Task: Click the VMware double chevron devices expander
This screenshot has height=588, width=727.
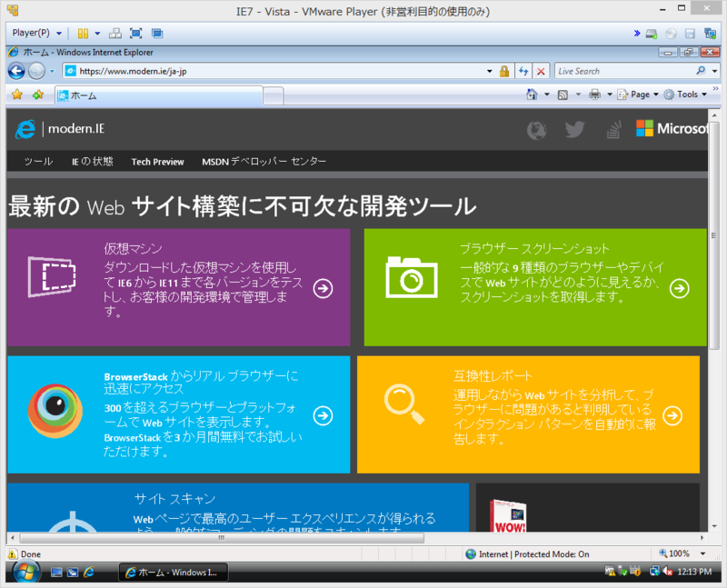Action: click(637, 33)
